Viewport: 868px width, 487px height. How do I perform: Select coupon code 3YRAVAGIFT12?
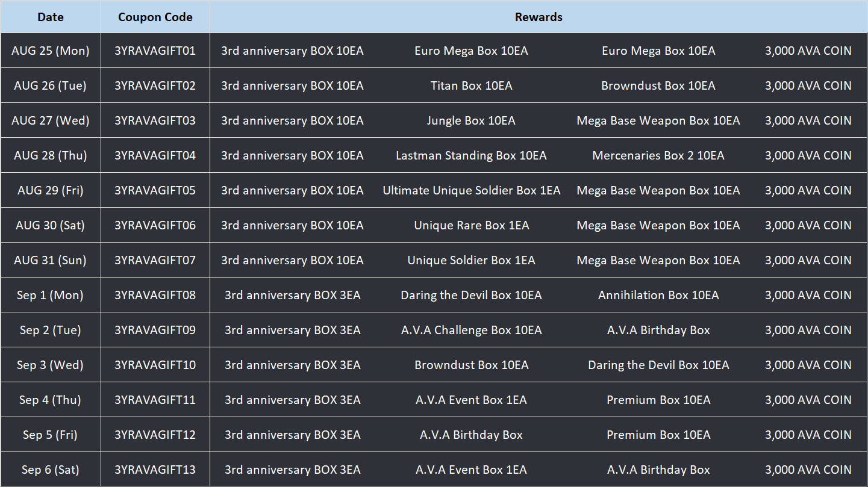pyautogui.click(x=155, y=435)
